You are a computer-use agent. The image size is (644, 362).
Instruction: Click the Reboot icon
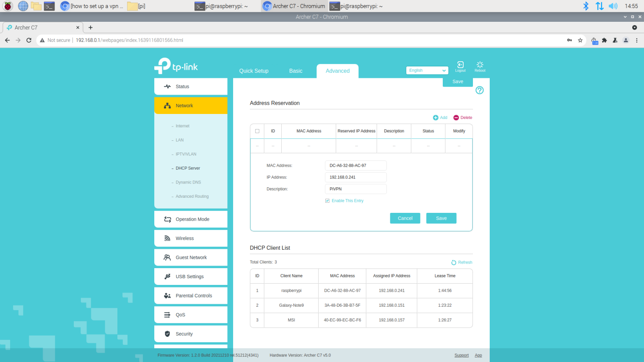pos(479,67)
